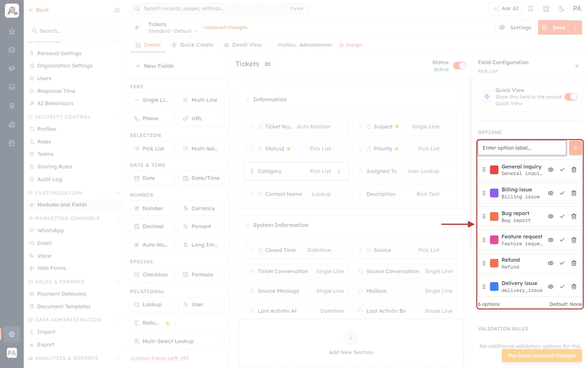588x368 pixels.
Task: Collapse the New Fields expander
Action: [138, 66]
